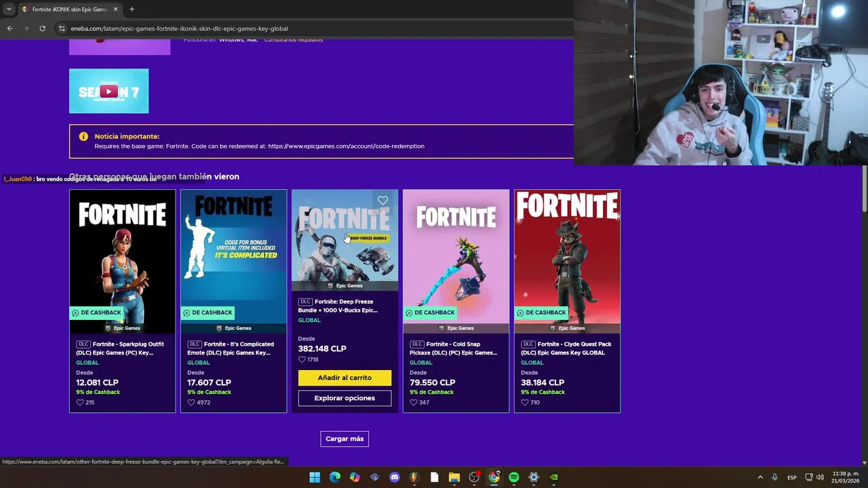The width and height of the screenshot is (868, 488).
Task: Click the 12.081 CLP price
Action: pyautogui.click(x=97, y=383)
